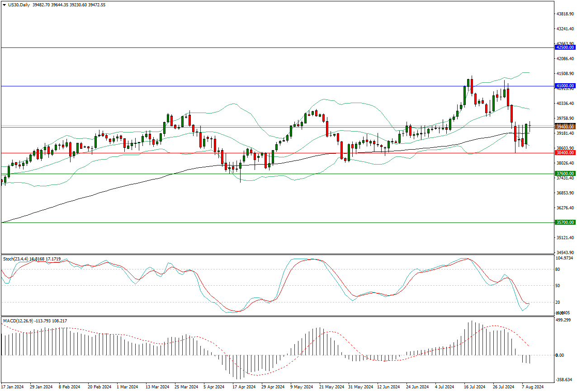Select the 39400.00 price tag
Screen dimensions: 577x392
tap(565, 127)
